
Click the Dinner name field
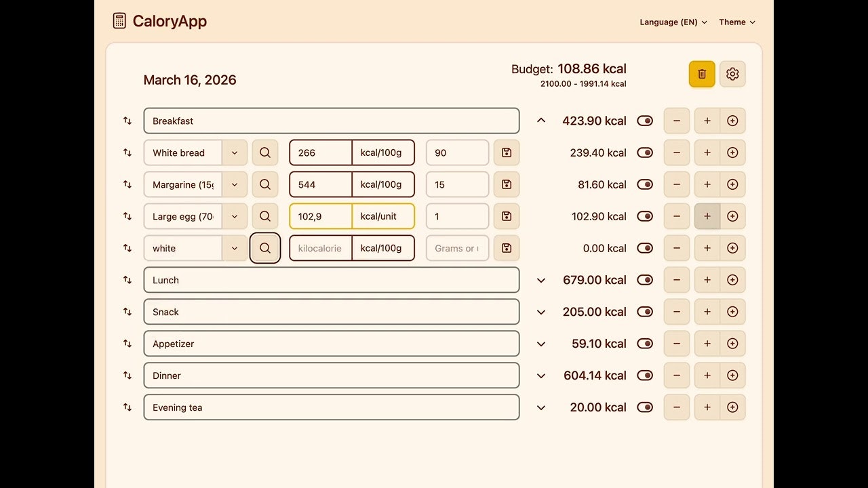pyautogui.click(x=332, y=375)
